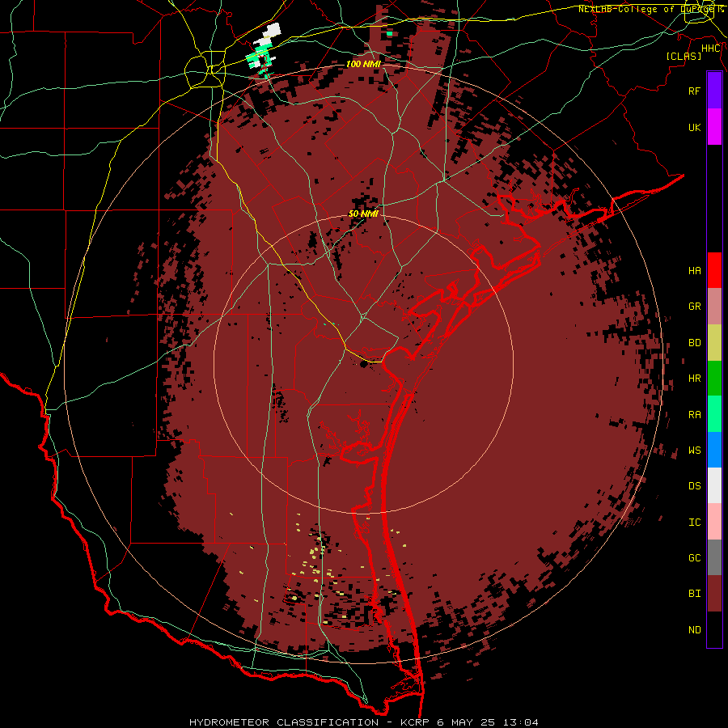Click the RF purple legend swatch
The image size is (728, 728).
click(x=714, y=91)
